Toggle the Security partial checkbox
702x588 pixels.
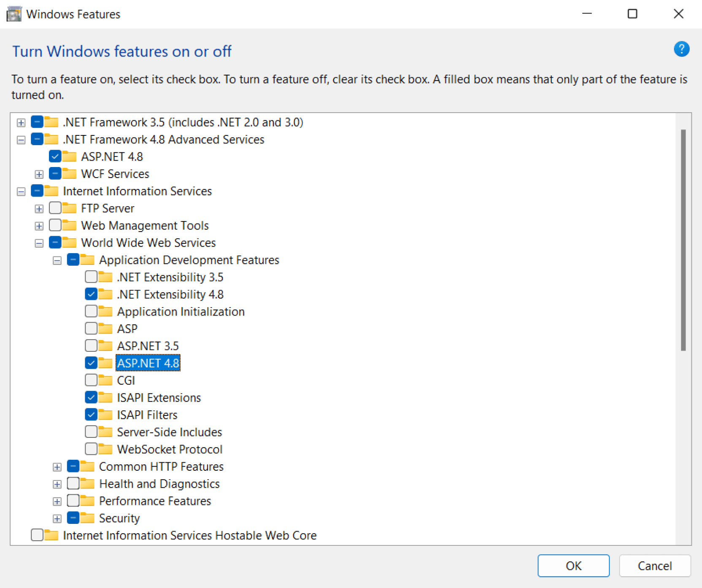coord(73,518)
